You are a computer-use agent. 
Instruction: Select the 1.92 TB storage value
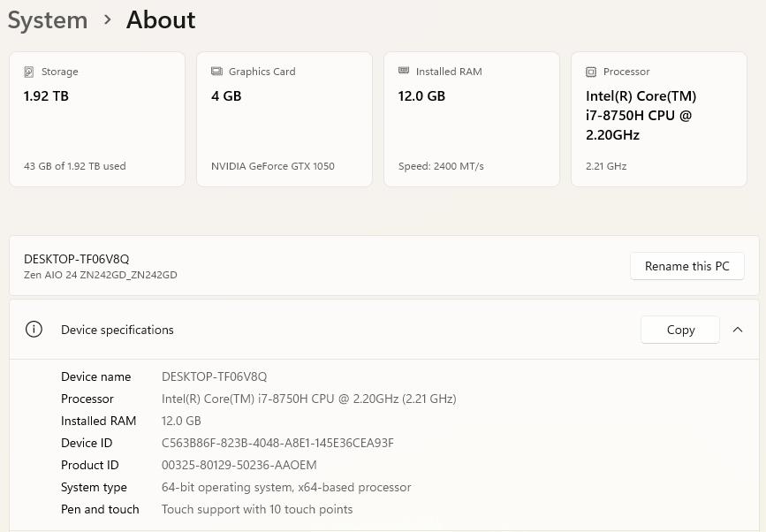pyautogui.click(x=46, y=95)
